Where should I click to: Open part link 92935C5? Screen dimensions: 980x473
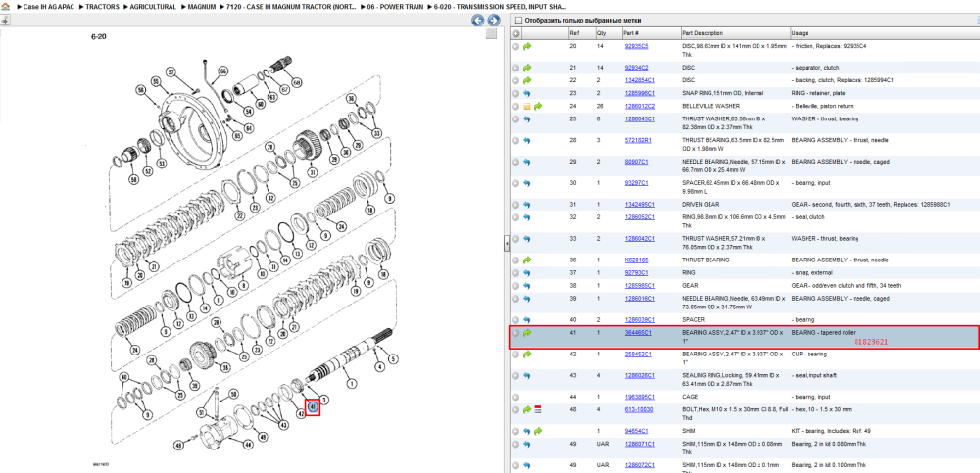[x=636, y=46]
